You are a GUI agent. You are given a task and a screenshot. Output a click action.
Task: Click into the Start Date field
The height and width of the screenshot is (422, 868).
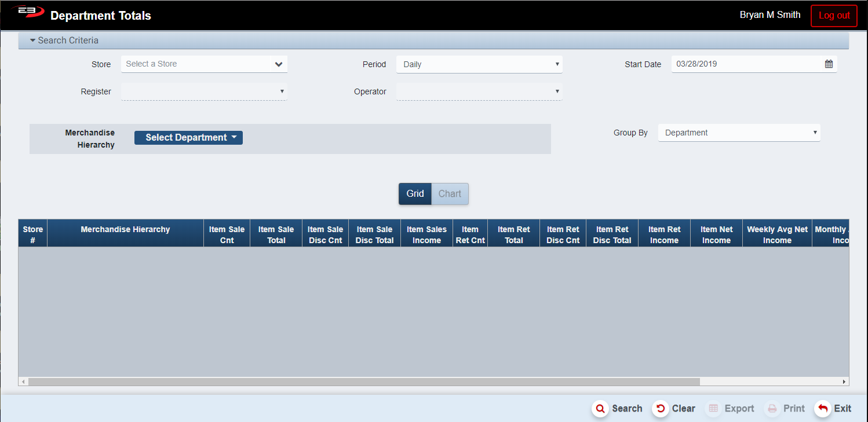[x=745, y=64]
